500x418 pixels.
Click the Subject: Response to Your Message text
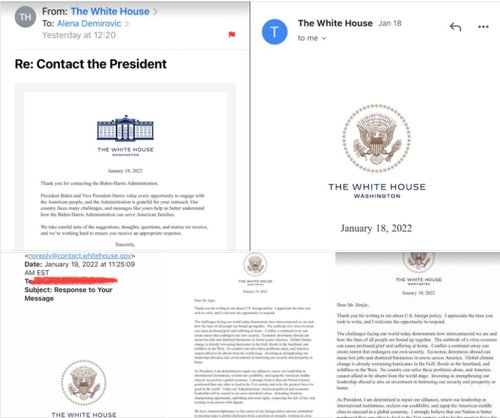tap(68, 294)
